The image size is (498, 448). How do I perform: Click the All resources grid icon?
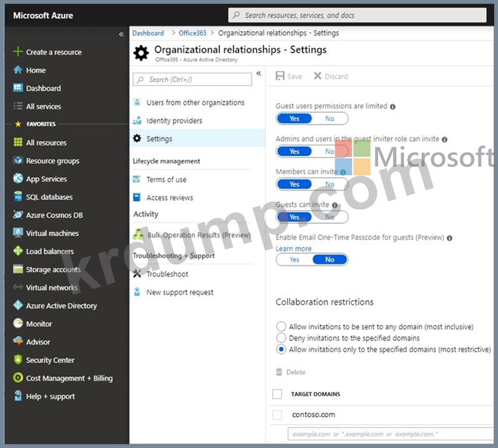point(17,142)
